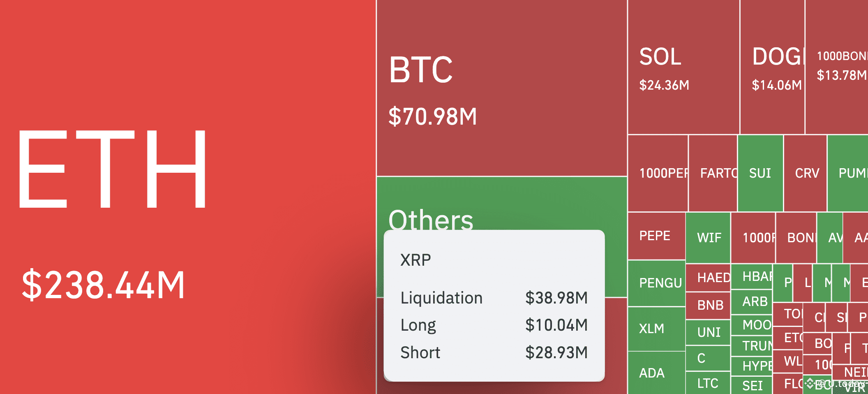Click the ETH liquidation tile
Image resolution: width=868 pixels, height=394 pixels.
pos(188,197)
